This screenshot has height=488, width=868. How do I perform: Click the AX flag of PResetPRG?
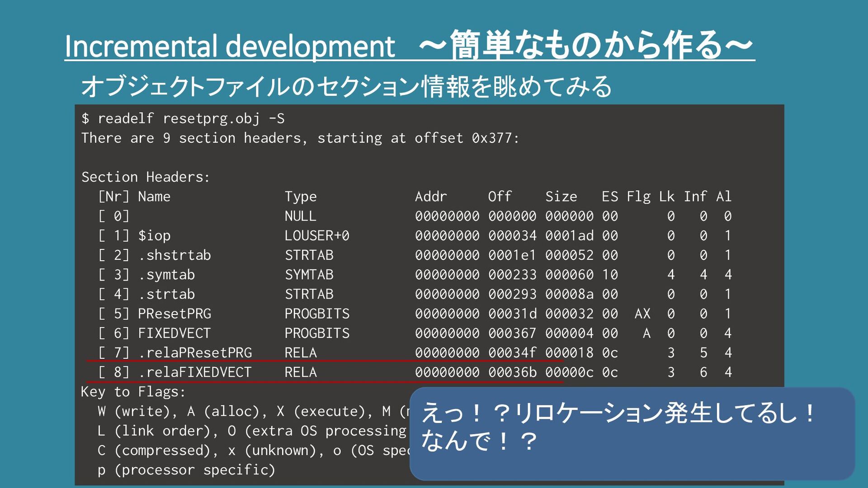click(642, 314)
